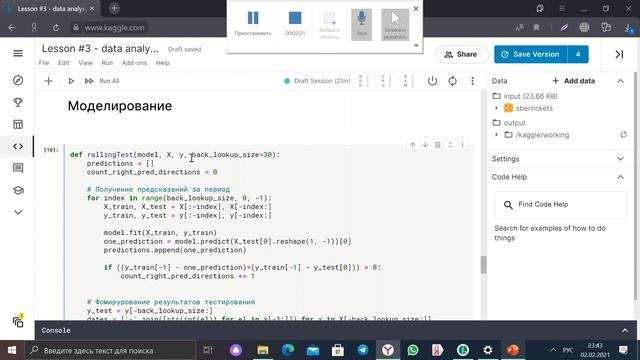
Task: Add a new cell with plus icon
Action: [x=49, y=81]
